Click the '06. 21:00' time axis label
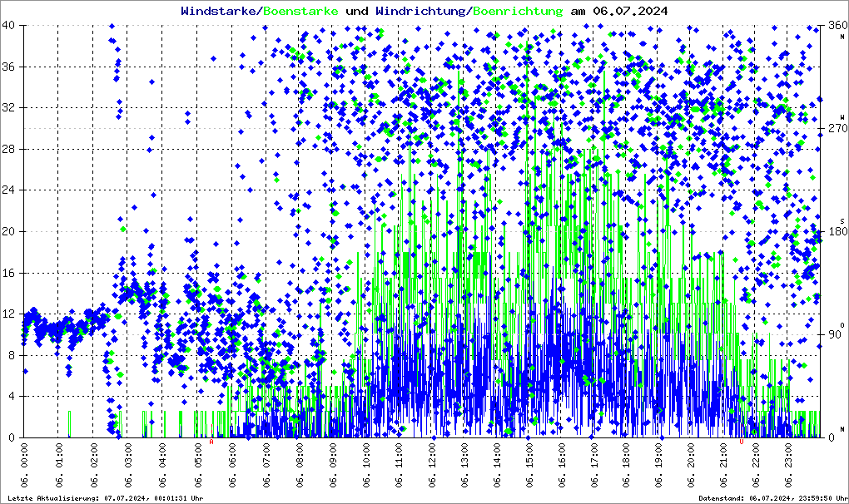Viewport: 849px width, 504px height. [x=722, y=465]
